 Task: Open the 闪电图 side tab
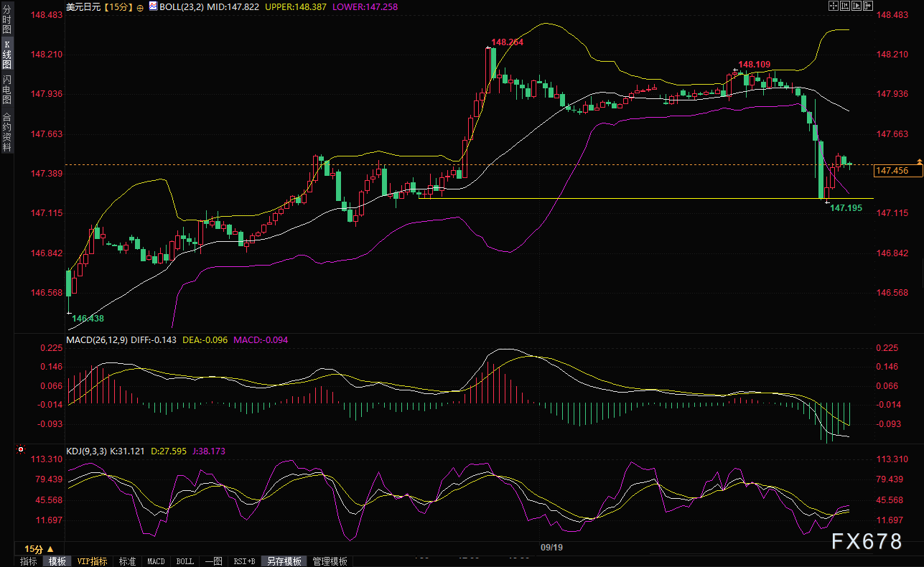point(6,89)
